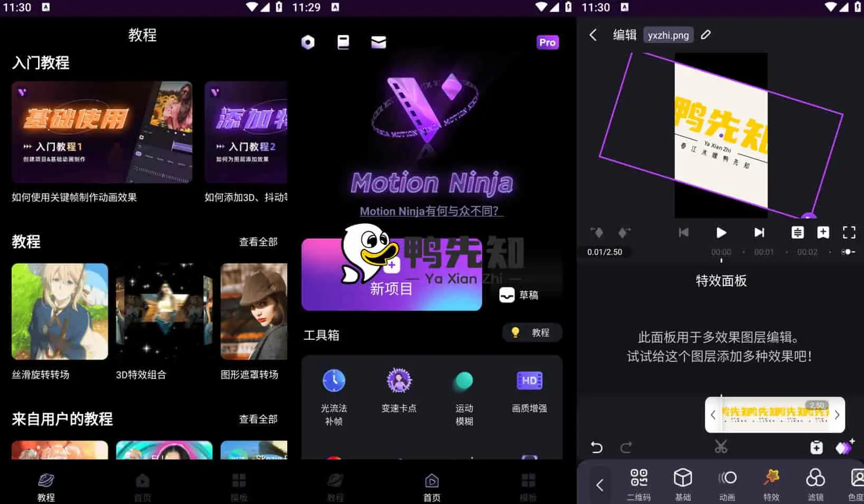The image size is (864, 504).
Task: Add a new layer with clipboard plus icon
Action: [816, 448]
